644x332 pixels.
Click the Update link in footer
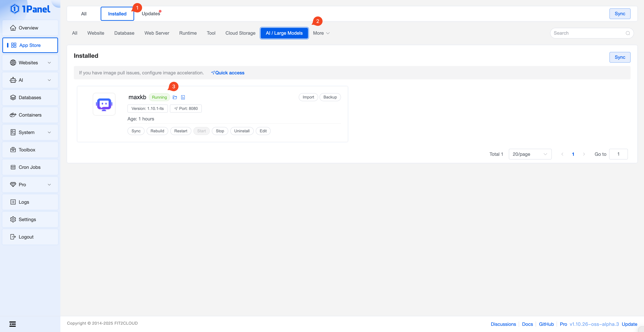click(629, 324)
